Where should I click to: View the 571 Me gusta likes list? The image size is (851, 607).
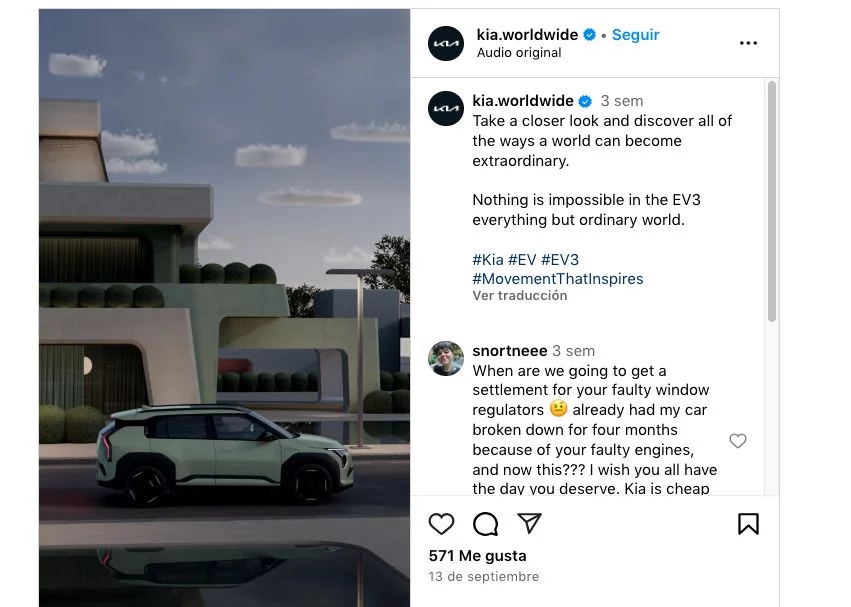477,555
